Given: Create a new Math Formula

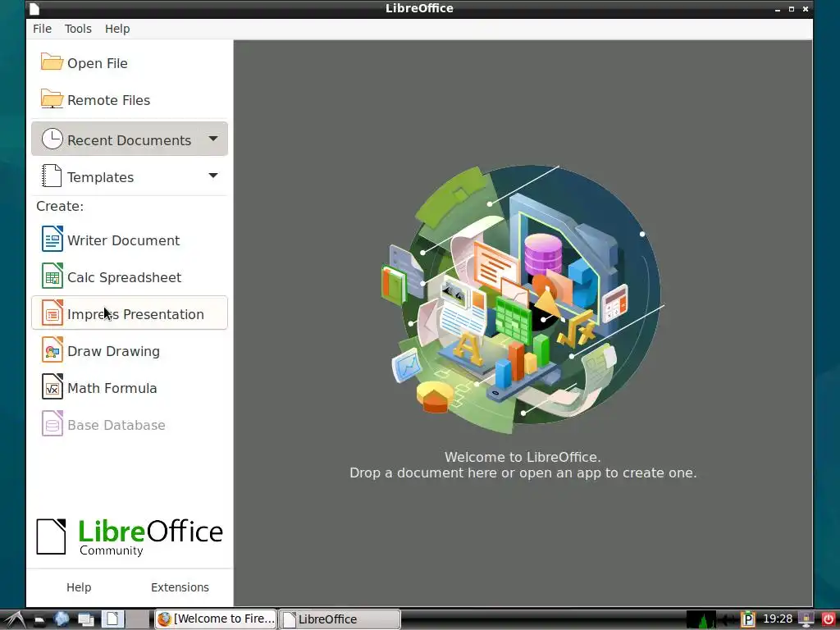Looking at the screenshot, I should [129, 388].
